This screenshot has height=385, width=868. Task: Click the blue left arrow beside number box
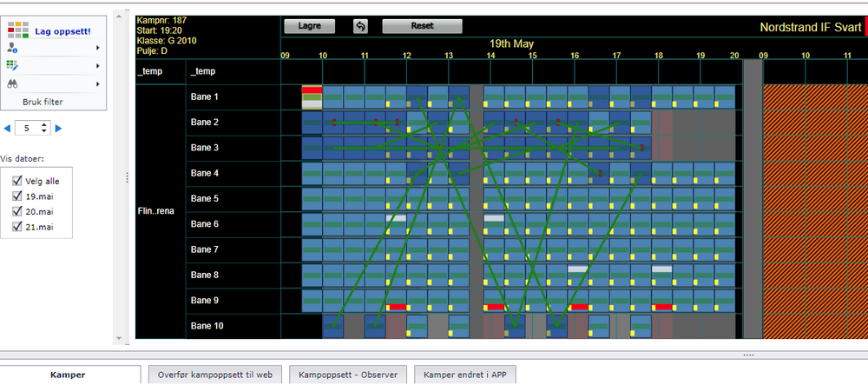pyautogui.click(x=7, y=129)
